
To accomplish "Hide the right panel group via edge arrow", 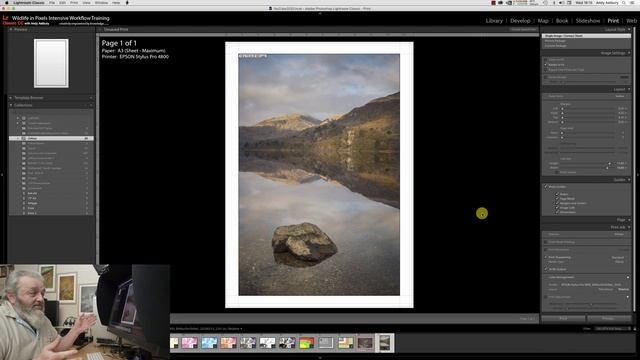I will click(638, 175).
